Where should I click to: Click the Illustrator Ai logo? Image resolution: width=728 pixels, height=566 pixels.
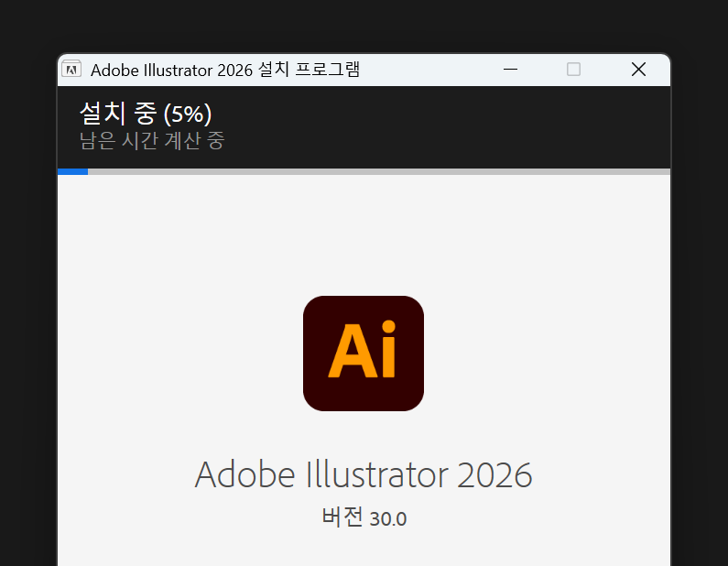click(x=364, y=354)
